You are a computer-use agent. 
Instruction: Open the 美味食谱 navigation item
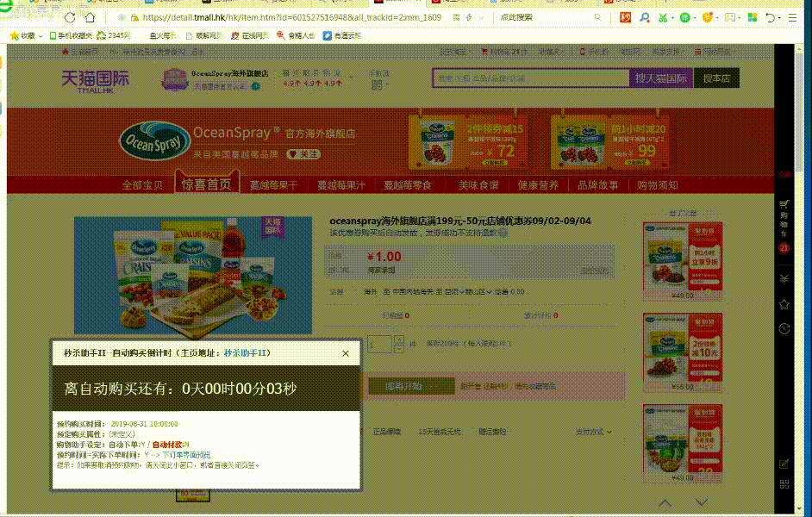coord(478,185)
